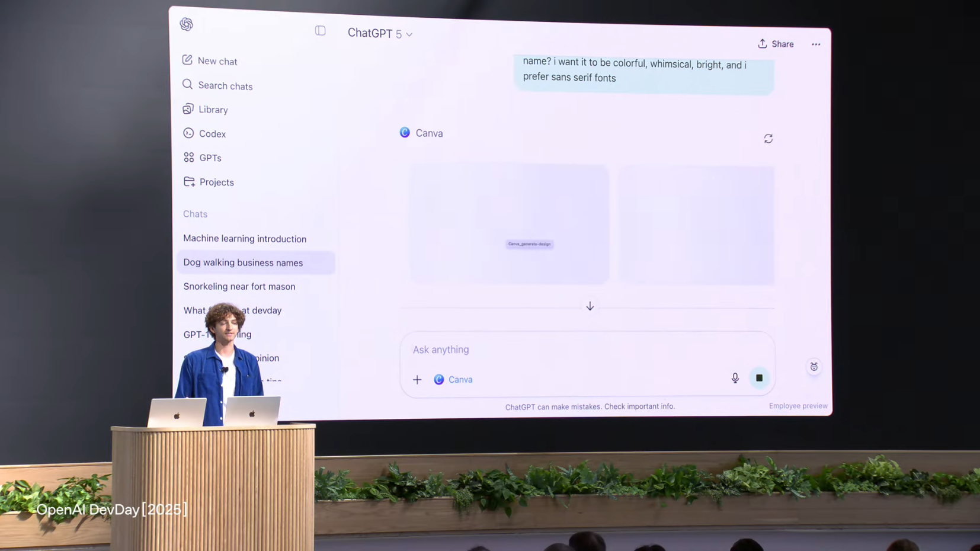Open the Machine learning introduction chat
Screen dimensions: 980x551
(x=245, y=239)
